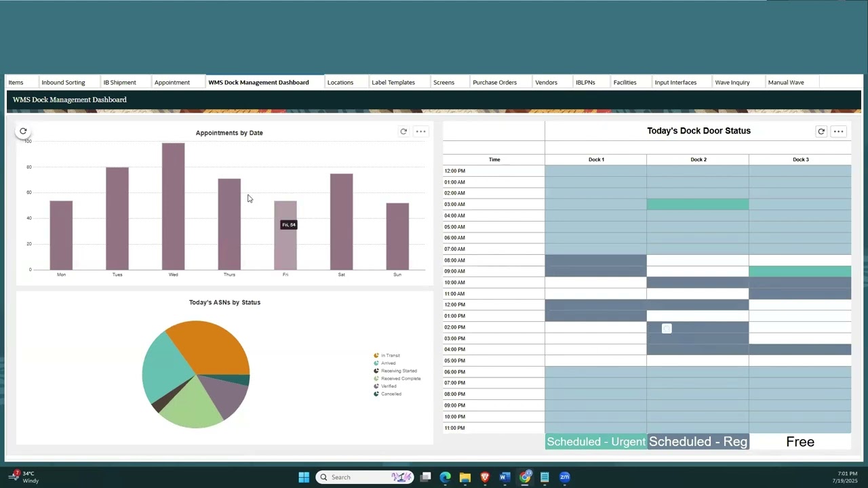Open File Explorer from the taskbar
Image resolution: width=868 pixels, height=488 pixels.
click(465, 477)
